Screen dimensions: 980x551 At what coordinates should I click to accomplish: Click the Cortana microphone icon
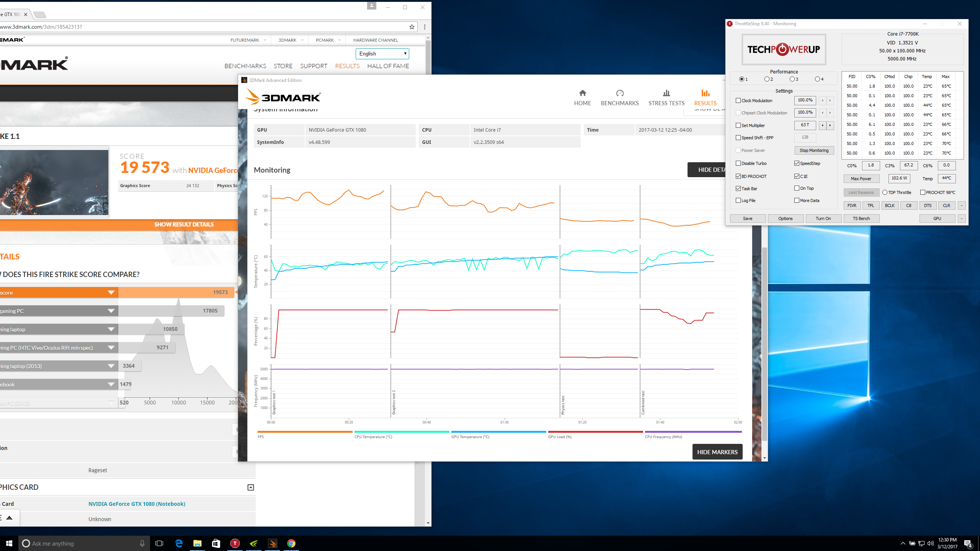(142, 543)
